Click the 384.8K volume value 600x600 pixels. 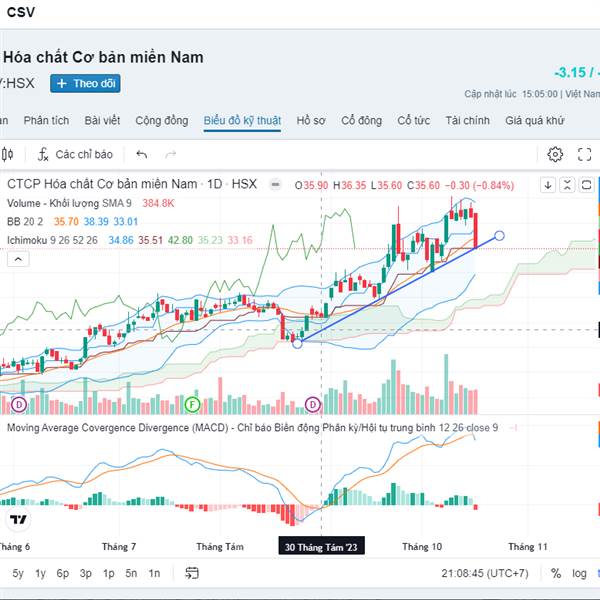tap(158, 203)
